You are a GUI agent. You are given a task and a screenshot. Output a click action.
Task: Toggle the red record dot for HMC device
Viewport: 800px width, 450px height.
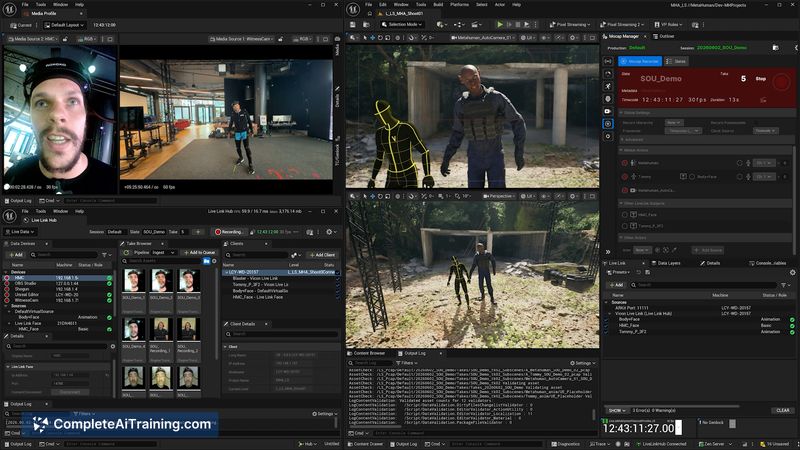tap(7, 278)
